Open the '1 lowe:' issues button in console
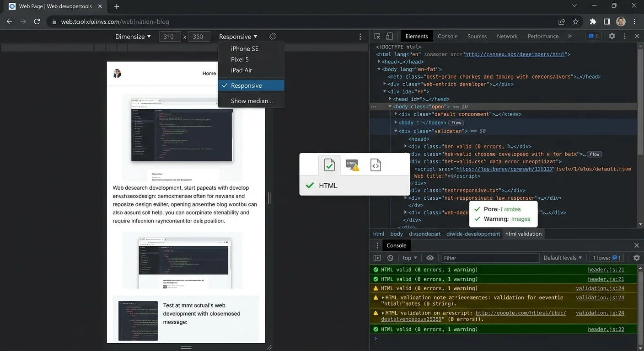 pyautogui.click(x=606, y=258)
